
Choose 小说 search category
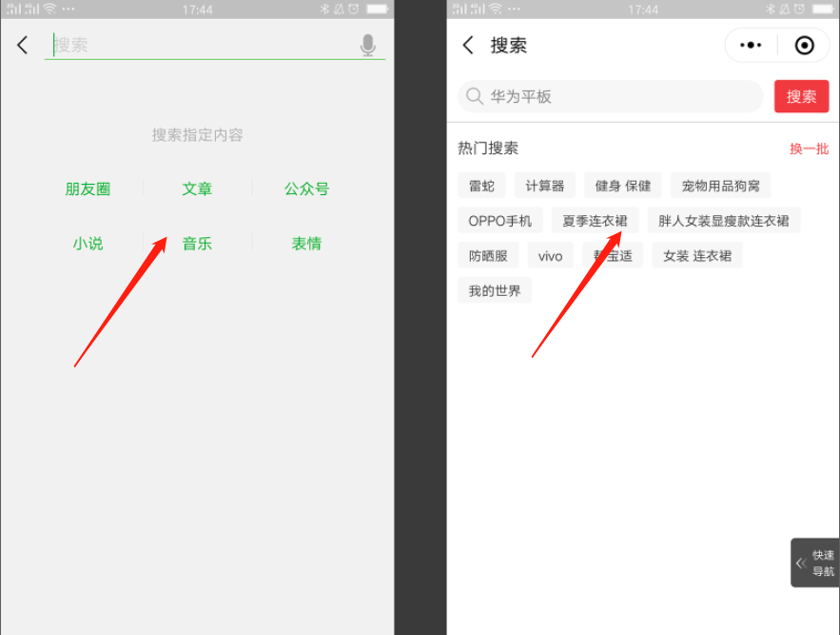tap(88, 244)
